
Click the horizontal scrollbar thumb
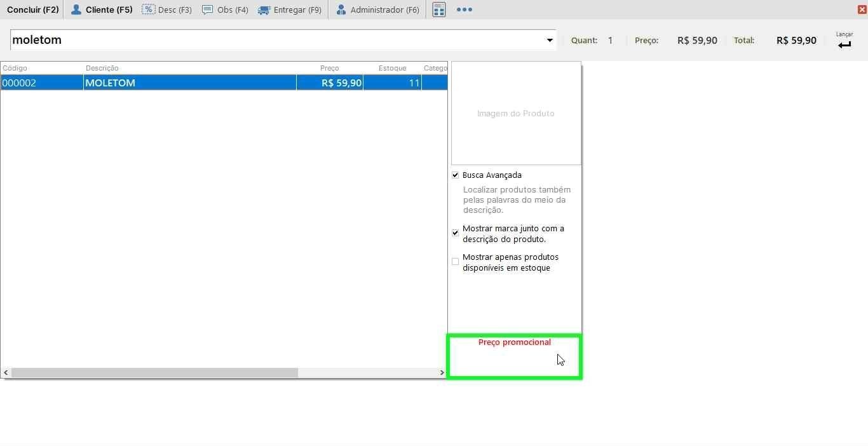(154, 372)
